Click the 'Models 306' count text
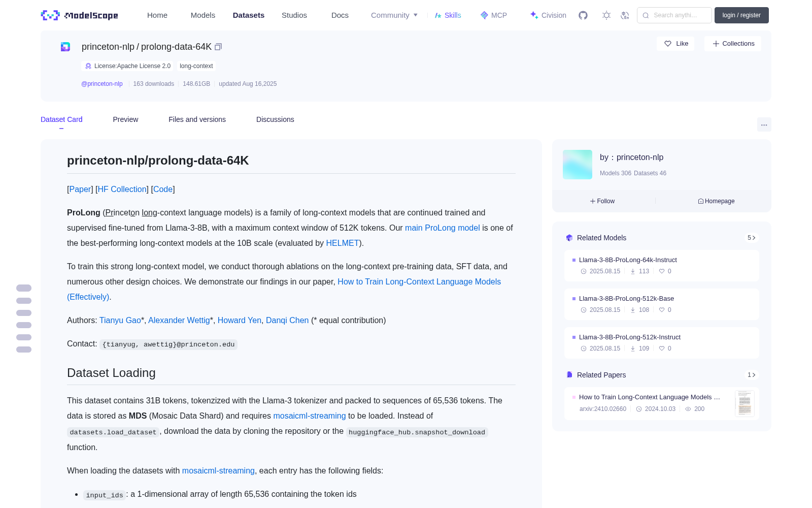812x508 pixels. (616, 173)
